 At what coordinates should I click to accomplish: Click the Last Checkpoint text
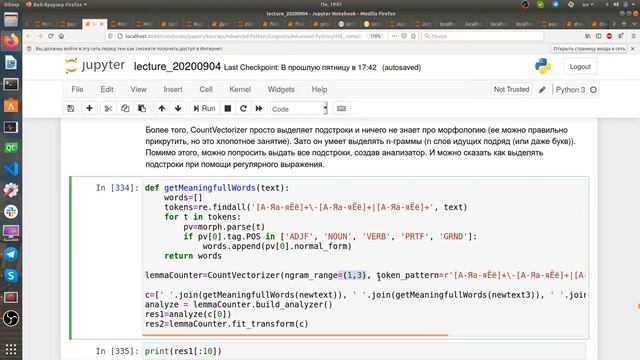300,67
